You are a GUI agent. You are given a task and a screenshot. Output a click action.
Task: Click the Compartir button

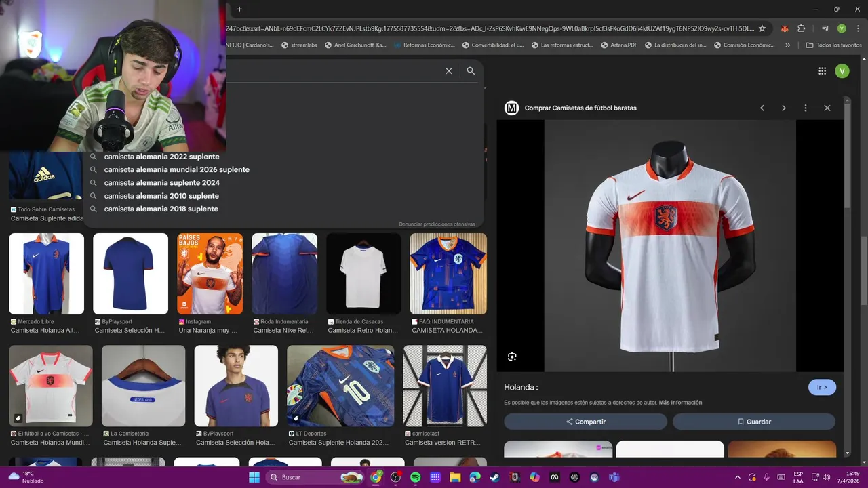pos(585,422)
